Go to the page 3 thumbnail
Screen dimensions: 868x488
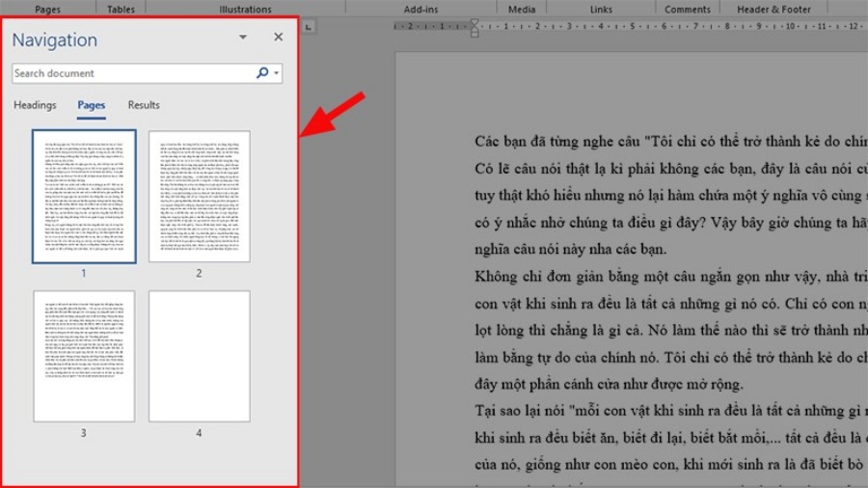click(x=84, y=356)
